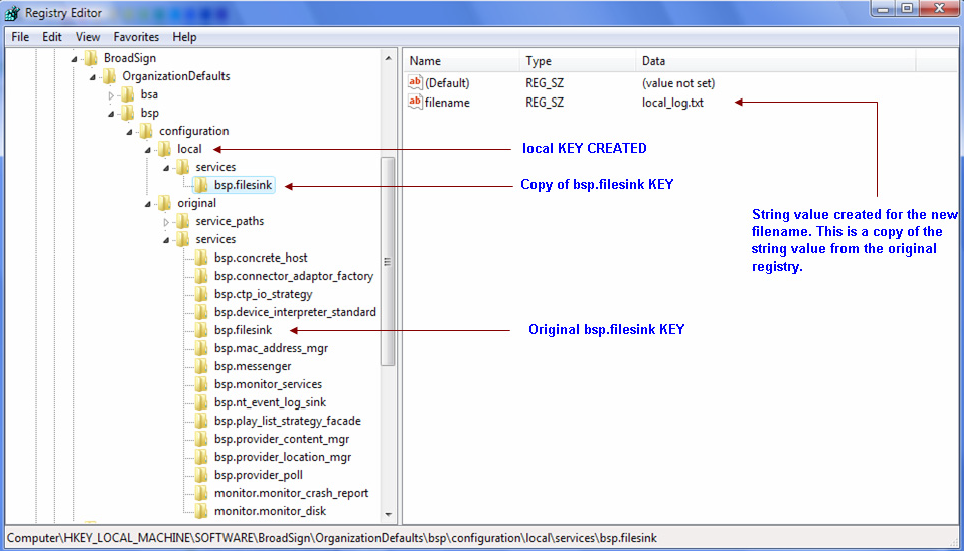Click the tree pane scroll down arrow
The height and width of the screenshot is (551, 964).
click(389, 516)
